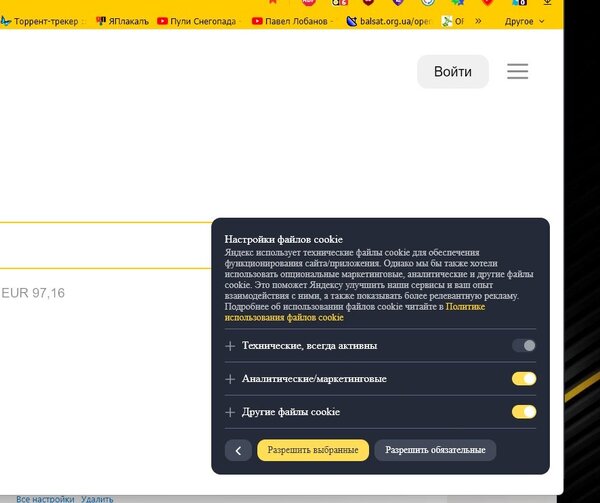Viewport: 600px width, 503px height.
Task: Show hidden bookmarks via the » chevron
Action: coord(478,21)
